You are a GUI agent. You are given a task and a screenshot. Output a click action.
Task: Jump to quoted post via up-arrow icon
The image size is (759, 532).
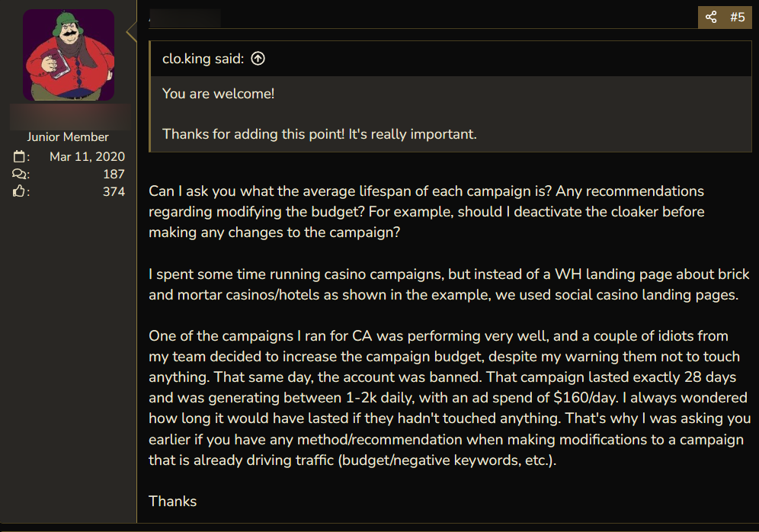coord(258,59)
